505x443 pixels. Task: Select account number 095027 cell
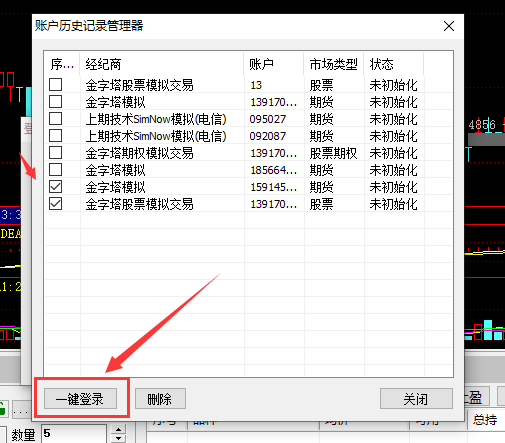click(268, 119)
